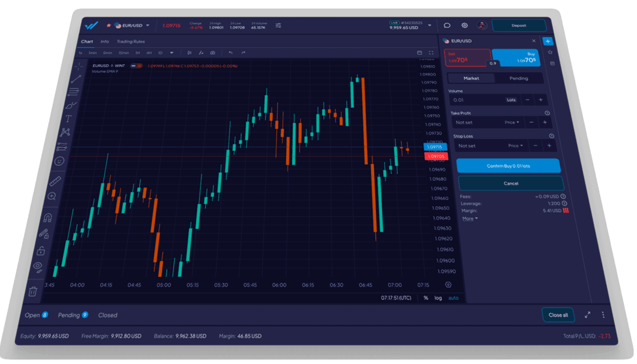Expand the More order details

[x=470, y=219]
